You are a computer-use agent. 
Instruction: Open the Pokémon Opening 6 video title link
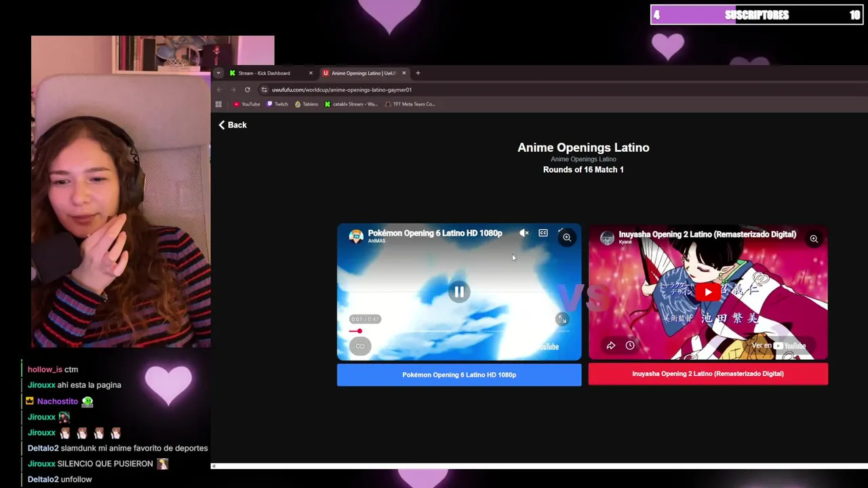435,233
